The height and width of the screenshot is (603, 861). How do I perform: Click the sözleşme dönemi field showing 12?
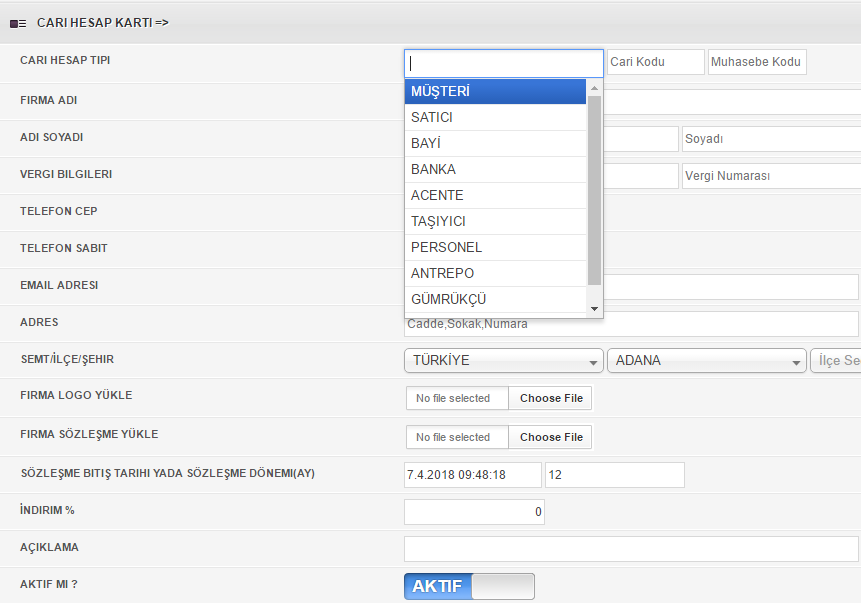point(615,475)
